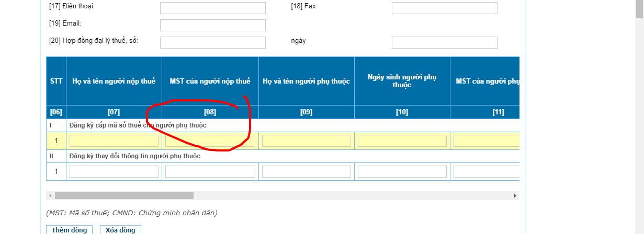Screen dimensions: 644x234
Task: Click section II taxpayer name cell [07]
Action: tap(114, 171)
